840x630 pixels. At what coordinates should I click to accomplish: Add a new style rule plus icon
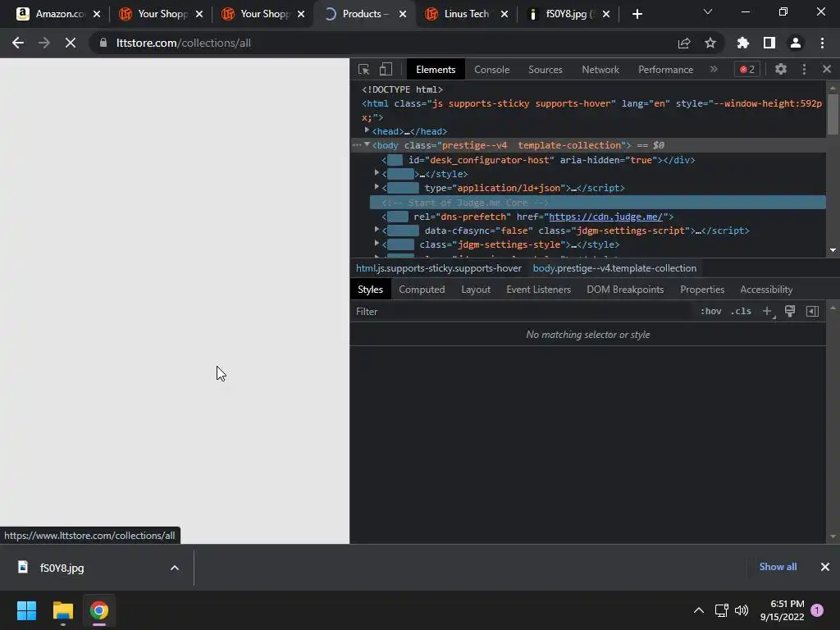[x=768, y=311]
